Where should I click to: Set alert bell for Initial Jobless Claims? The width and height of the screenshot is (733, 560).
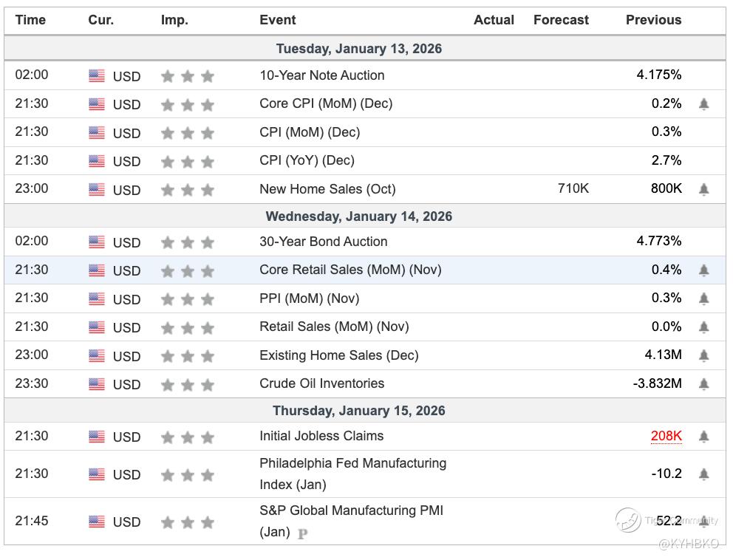[x=703, y=437]
